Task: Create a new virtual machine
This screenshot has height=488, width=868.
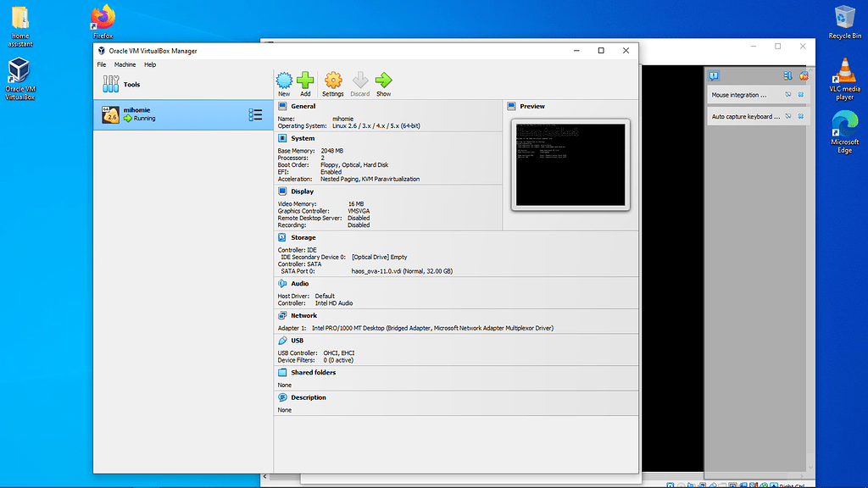Action: click(x=284, y=80)
